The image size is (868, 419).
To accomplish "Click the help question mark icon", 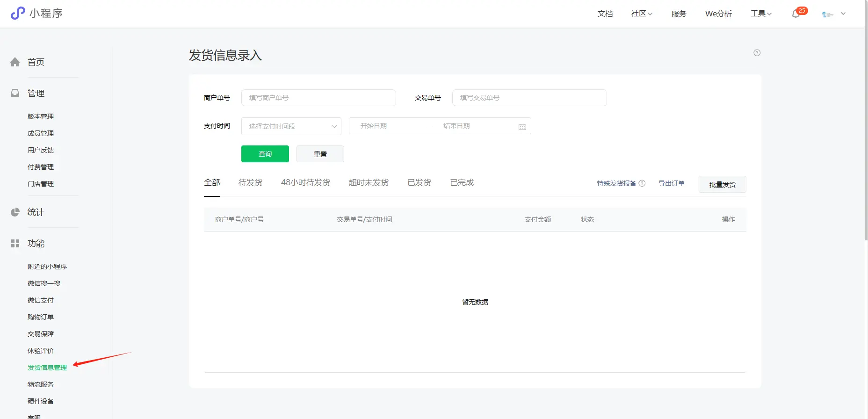I will (757, 53).
